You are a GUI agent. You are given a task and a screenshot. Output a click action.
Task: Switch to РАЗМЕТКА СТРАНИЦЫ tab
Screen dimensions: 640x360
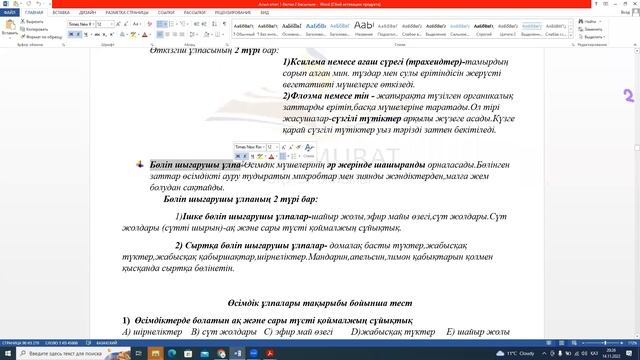(127, 13)
